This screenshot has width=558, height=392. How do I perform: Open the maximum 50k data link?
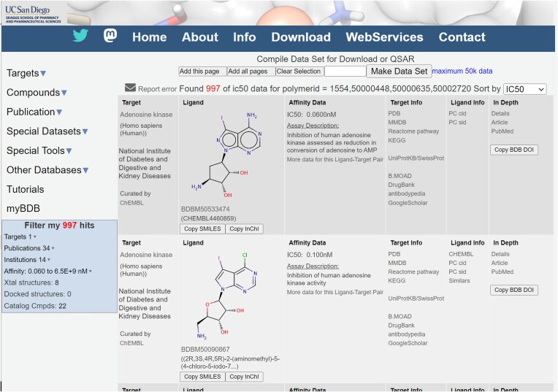(462, 71)
